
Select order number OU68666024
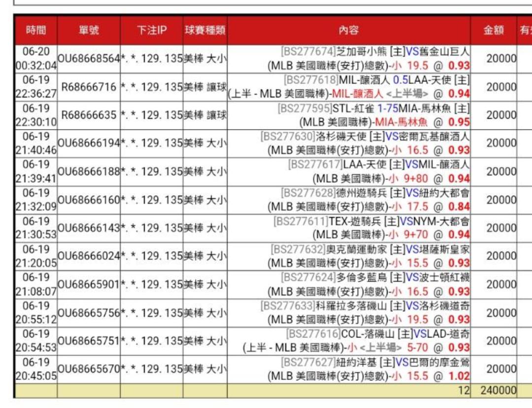89,256
